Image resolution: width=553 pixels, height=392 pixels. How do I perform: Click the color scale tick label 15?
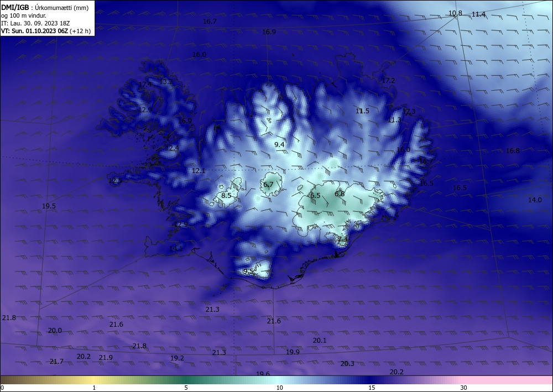pos(372,388)
